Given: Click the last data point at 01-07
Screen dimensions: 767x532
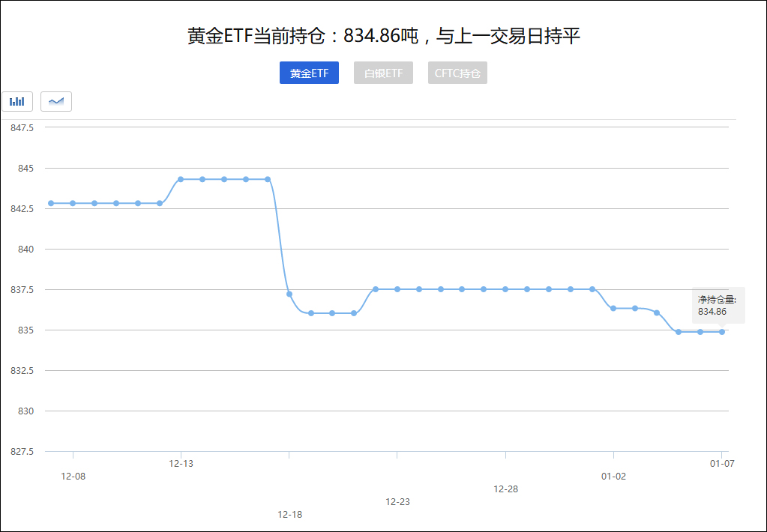Looking at the screenshot, I should click(722, 332).
